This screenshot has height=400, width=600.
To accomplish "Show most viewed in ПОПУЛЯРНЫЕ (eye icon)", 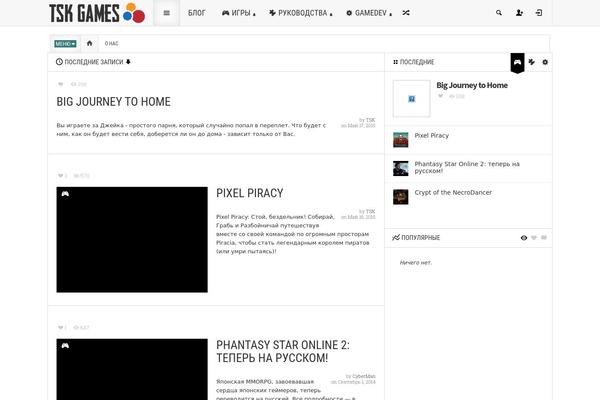I will click(524, 238).
